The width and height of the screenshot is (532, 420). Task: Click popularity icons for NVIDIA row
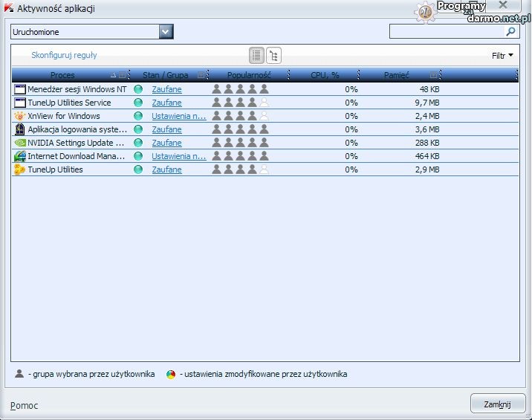241,143
